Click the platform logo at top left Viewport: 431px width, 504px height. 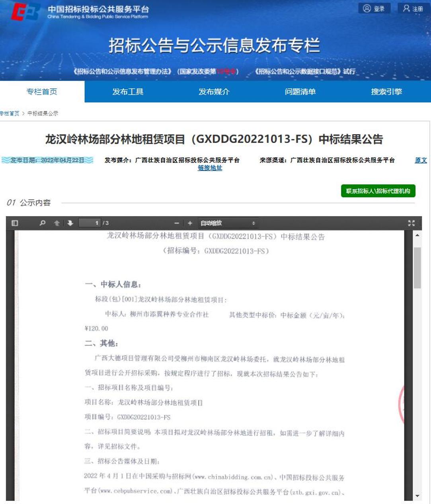25,12
